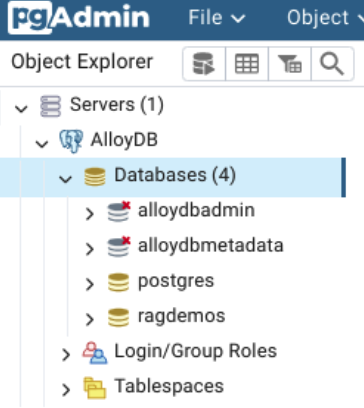Select the Login/Group Roles label
364x408 pixels.
pos(196,351)
